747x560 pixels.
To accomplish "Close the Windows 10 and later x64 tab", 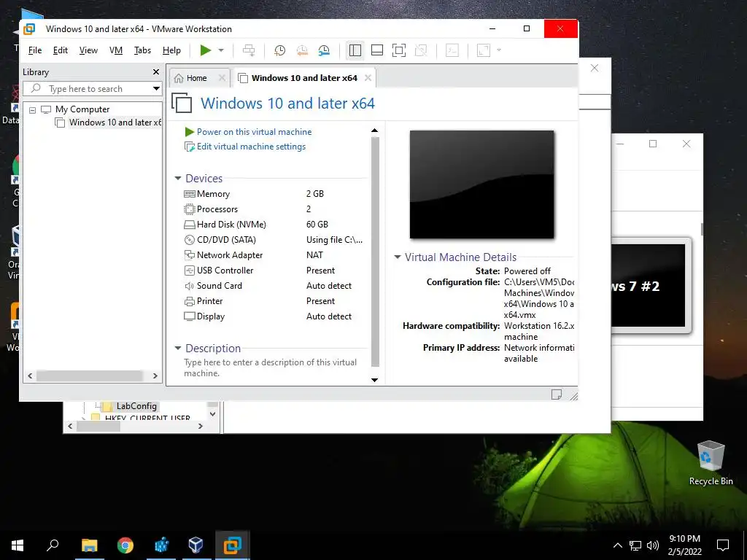I will (x=368, y=77).
